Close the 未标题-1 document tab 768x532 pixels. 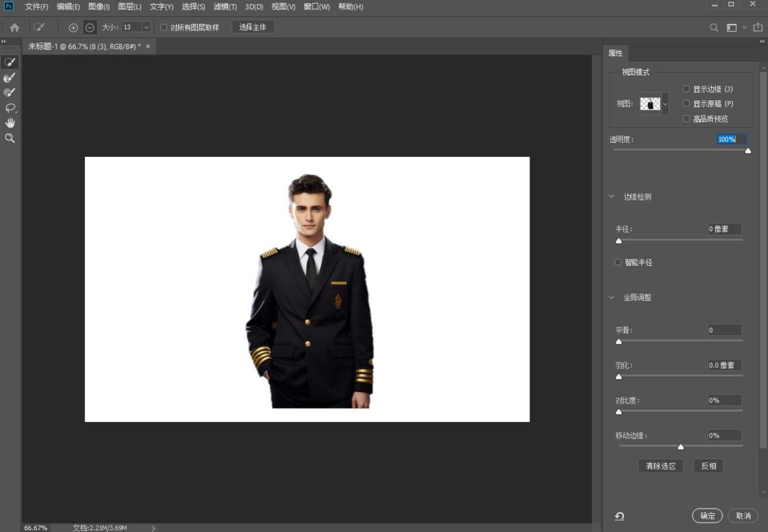coord(148,46)
